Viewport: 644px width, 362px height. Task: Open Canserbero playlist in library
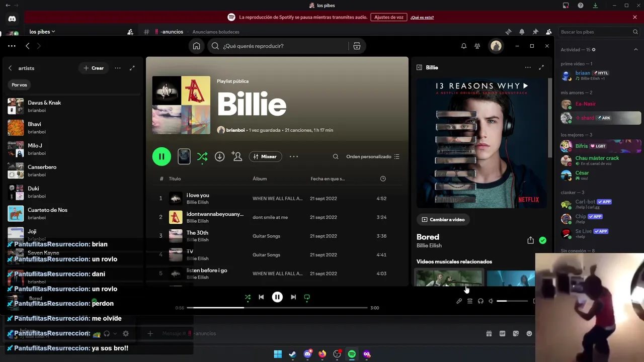click(x=73, y=170)
